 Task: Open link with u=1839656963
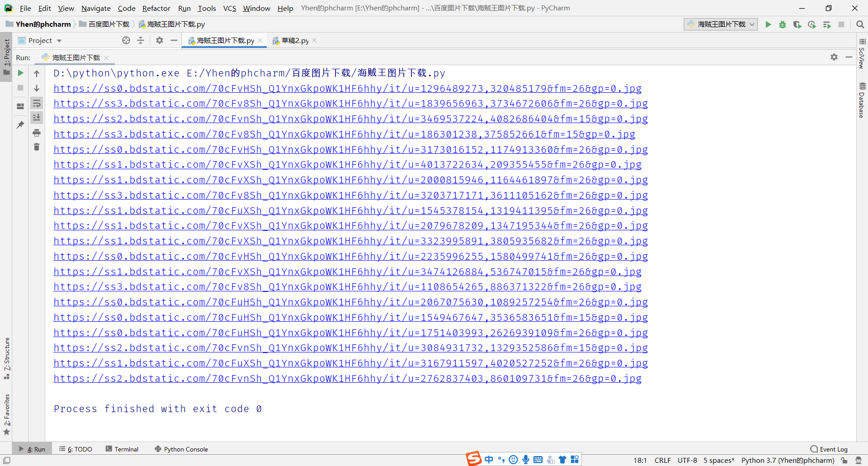(350, 104)
